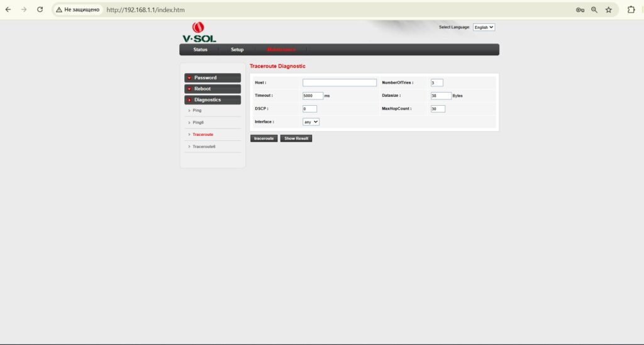The image size is (644, 345).
Task: Open the Select Language dropdown
Action: [x=484, y=27]
